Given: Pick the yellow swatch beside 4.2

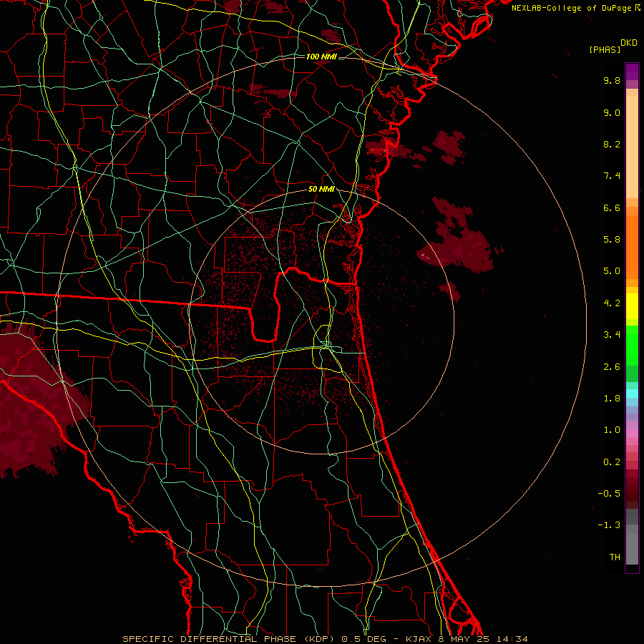Looking at the screenshot, I should pos(632,305).
